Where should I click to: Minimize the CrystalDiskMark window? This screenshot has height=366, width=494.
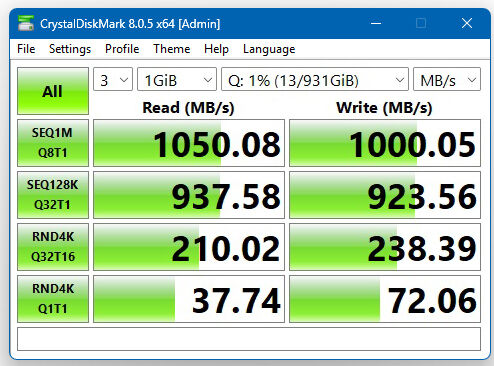click(x=376, y=23)
